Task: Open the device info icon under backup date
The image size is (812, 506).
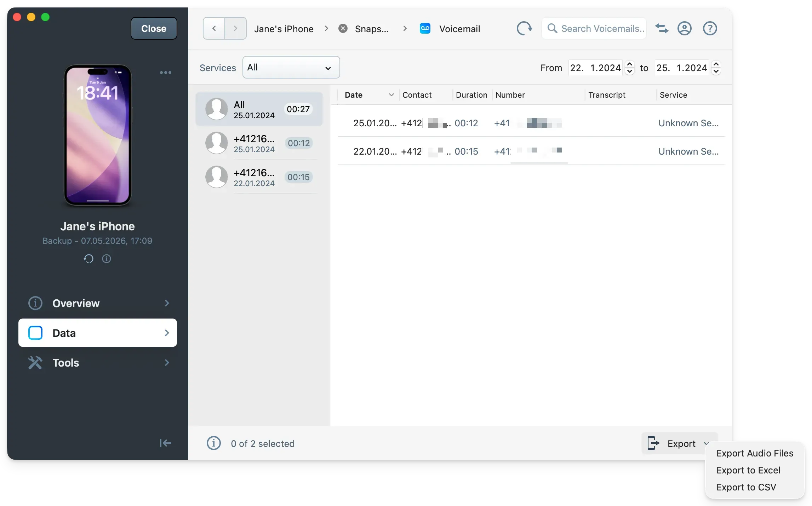Action: 107,259
